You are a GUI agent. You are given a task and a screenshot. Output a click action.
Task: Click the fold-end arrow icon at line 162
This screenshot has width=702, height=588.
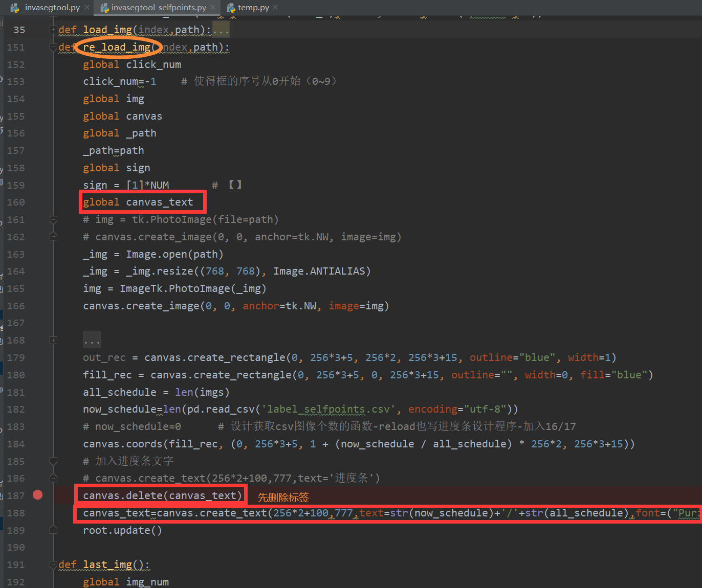(x=53, y=237)
